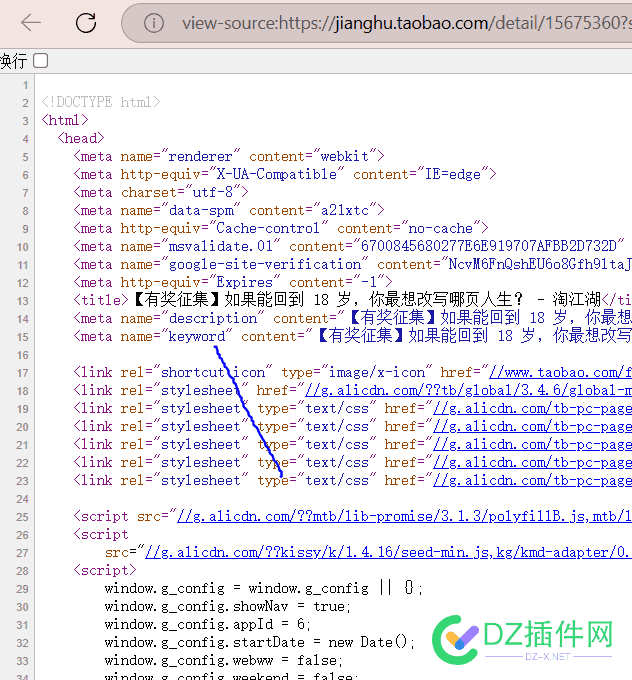Image resolution: width=632 pixels, height=680 pixels.
Task: Click the browser back arrow
Action: (x=31, y=23)
